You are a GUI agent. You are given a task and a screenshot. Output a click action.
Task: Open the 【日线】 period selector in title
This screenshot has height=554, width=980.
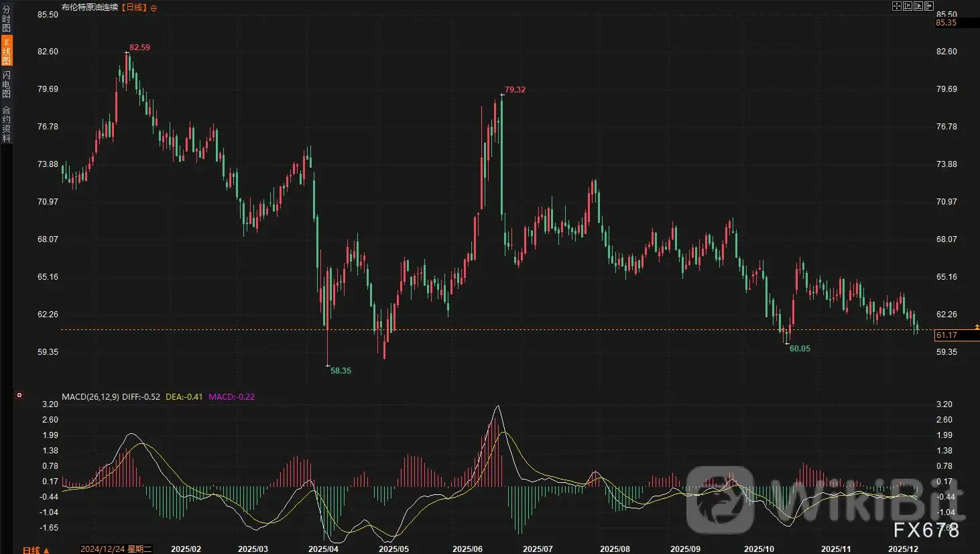[133, 7]
